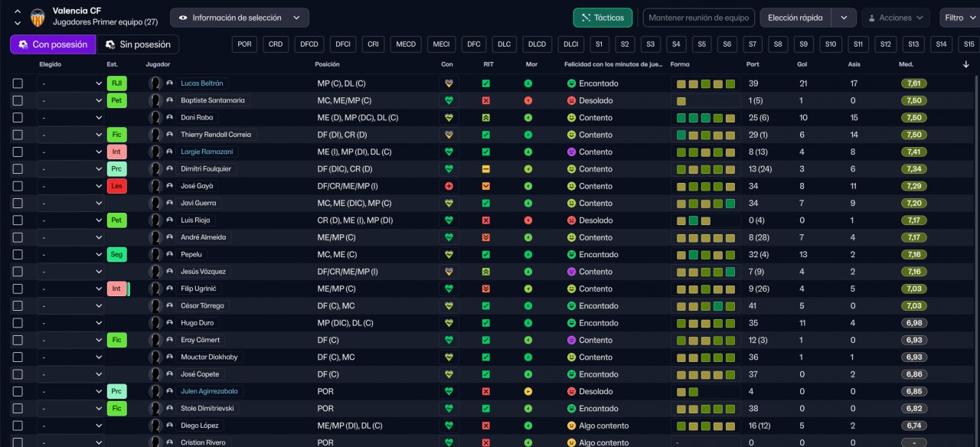
Task: Click Dani Raba's form squares indicator
Action: tap(705, 118)
